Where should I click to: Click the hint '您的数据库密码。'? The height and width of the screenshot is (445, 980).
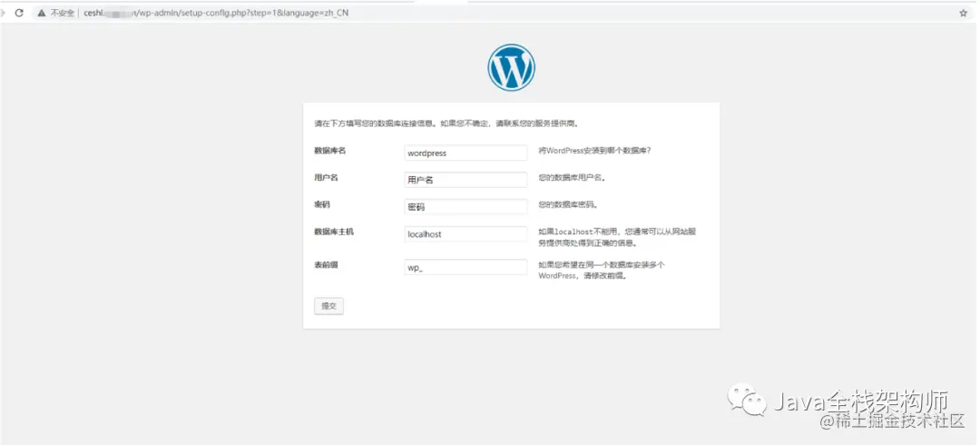pos(568,204)
